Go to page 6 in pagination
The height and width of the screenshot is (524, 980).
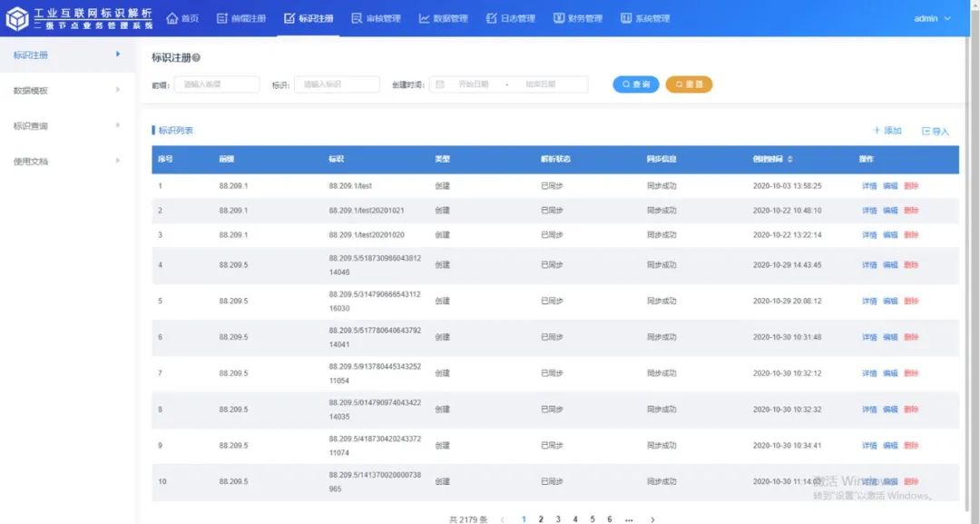pyautogui.click(x=610, y=519)
